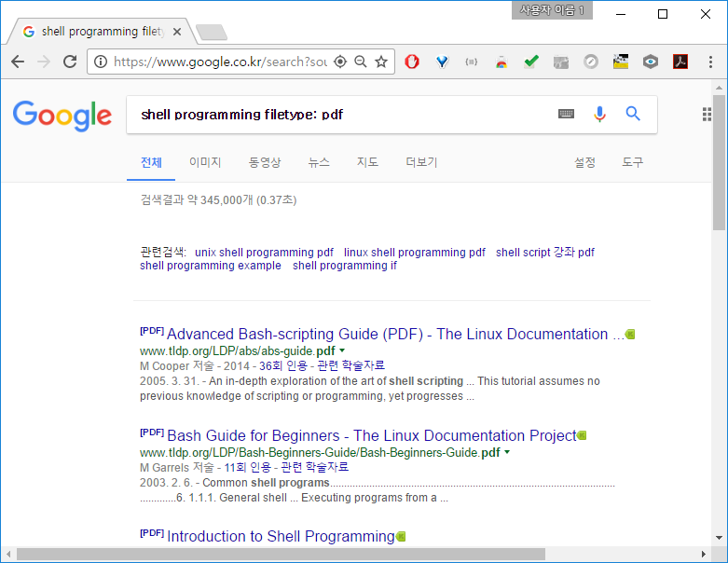Start voice search with the microphone icon

599,114
